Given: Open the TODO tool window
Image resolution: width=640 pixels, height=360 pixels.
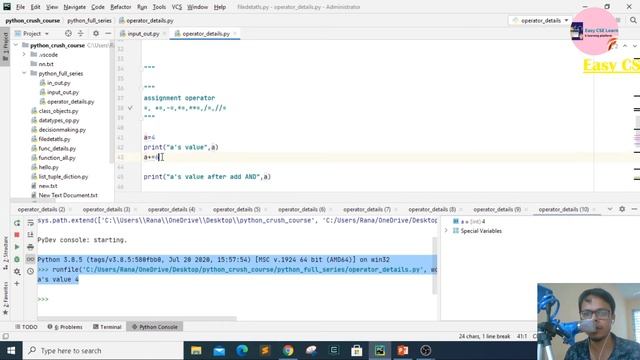Looking at the screenshot, I should (x=26, y=327).
